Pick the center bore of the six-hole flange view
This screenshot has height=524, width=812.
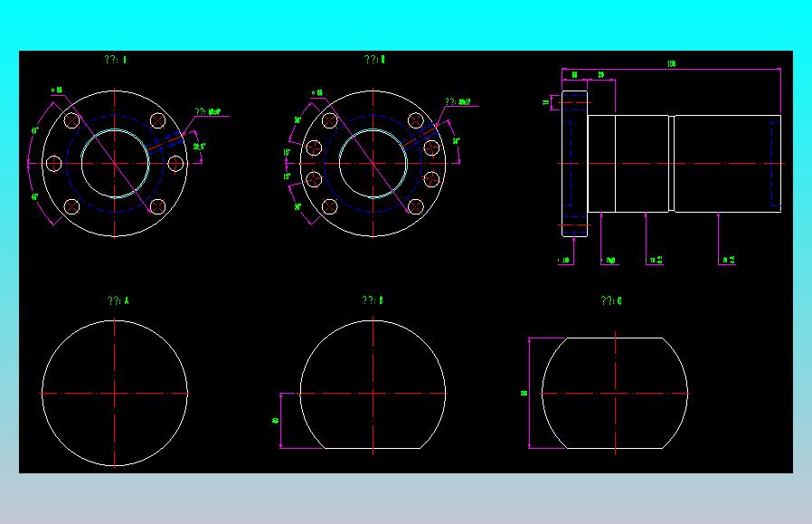point(115,163)
